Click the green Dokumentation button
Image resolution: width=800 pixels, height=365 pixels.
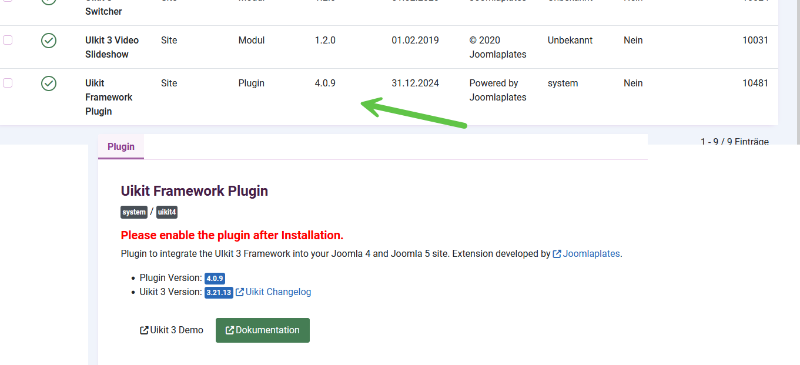pos(263,330)
